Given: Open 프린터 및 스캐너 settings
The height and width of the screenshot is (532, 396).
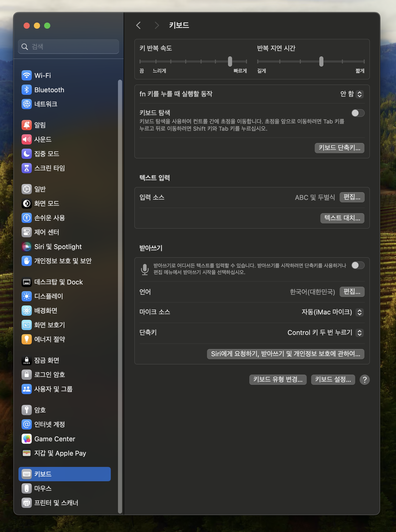Looking at the screenshot, I should pos(65,503).
